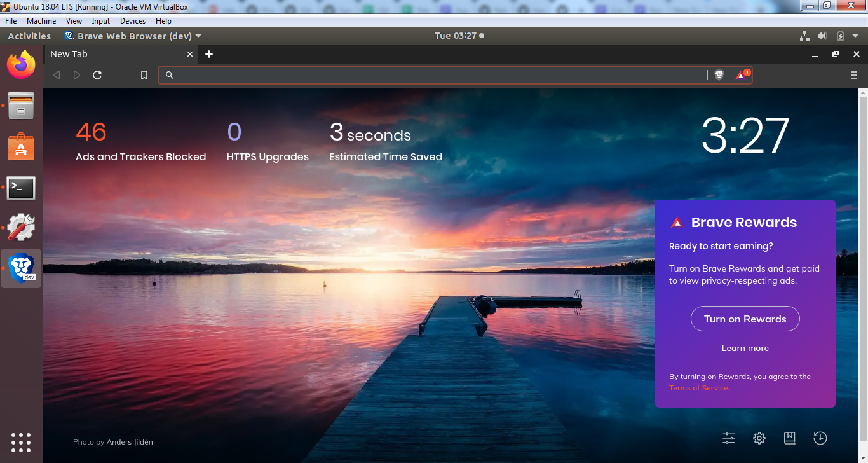The image size is (868, 463).
Task: Show applications grid in the dock
Action: pos(21,442)
